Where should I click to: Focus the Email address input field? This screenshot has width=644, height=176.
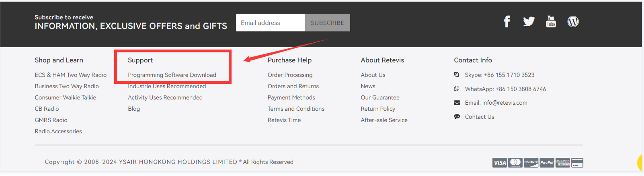[x=270, y=23]
